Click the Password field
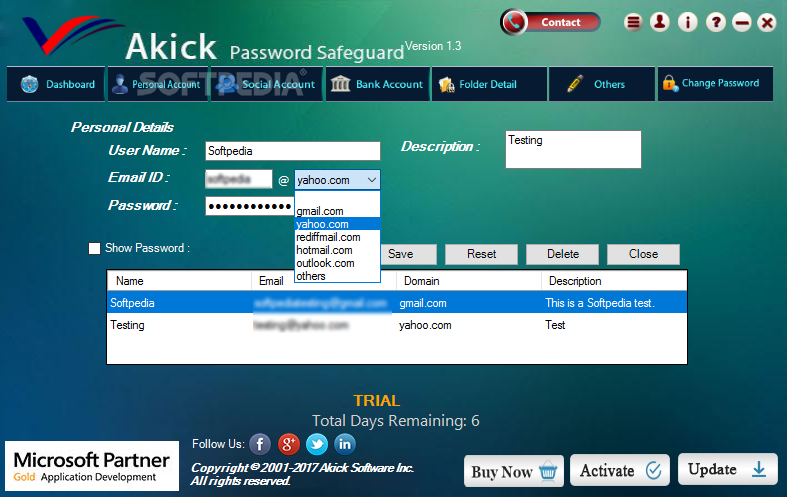The image size is (787, 497). click(x=249, y=206)
